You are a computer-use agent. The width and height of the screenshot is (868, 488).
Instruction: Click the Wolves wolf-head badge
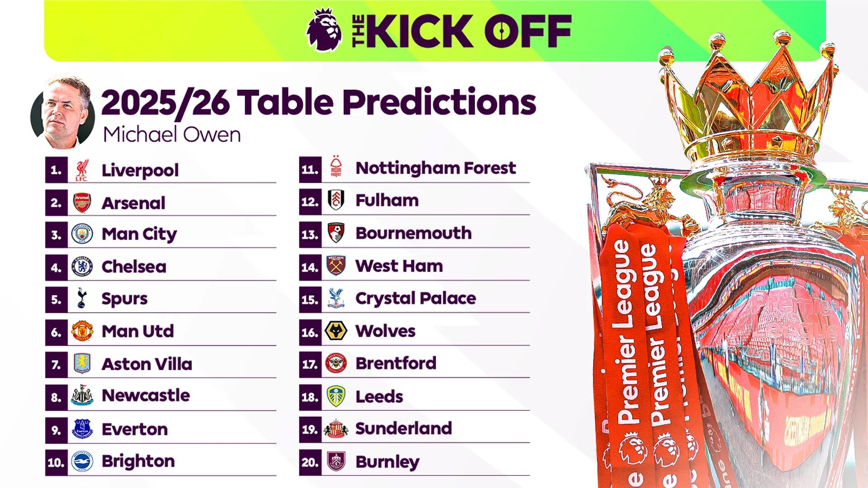pos(336,331)
